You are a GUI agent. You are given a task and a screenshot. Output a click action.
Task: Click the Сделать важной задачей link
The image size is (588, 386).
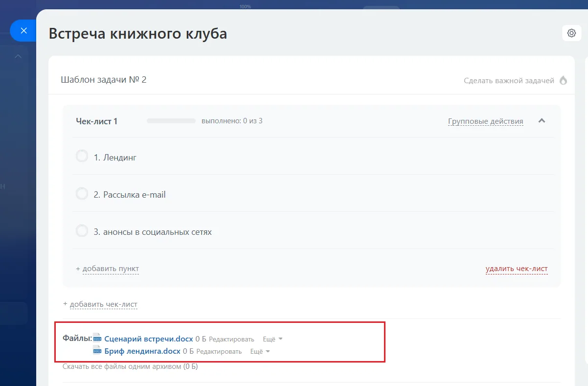(509, 80)
